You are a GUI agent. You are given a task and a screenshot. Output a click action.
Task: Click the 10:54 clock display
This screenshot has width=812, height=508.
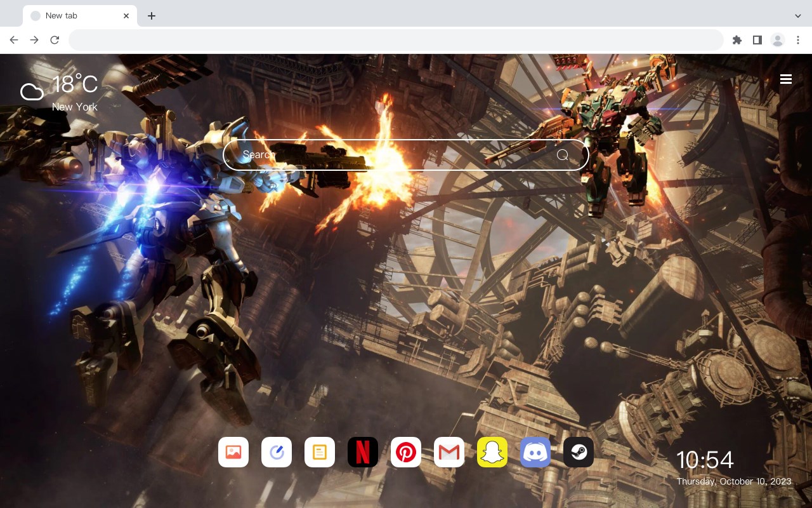coord(705,460)
